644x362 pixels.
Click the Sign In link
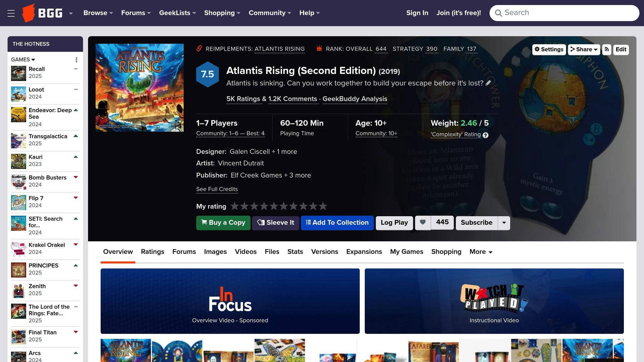[x=417, y=13]
